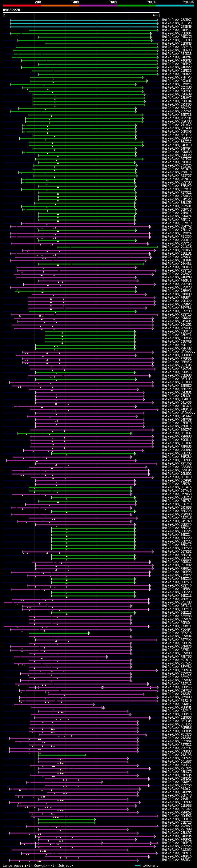
Task: Open hit UniRef100_A8ITV3
Action: click(x=177, y=23)
